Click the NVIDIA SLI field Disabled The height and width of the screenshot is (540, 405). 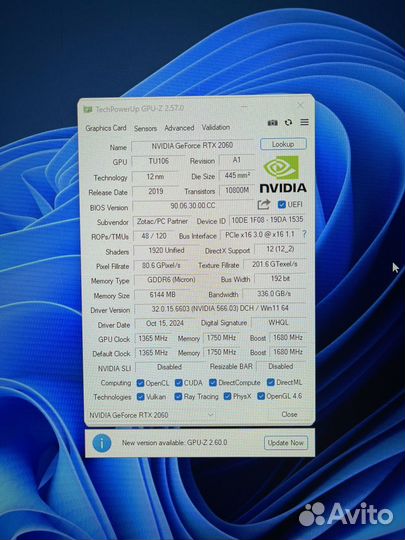pyautogui.click(x=169, y=367)
